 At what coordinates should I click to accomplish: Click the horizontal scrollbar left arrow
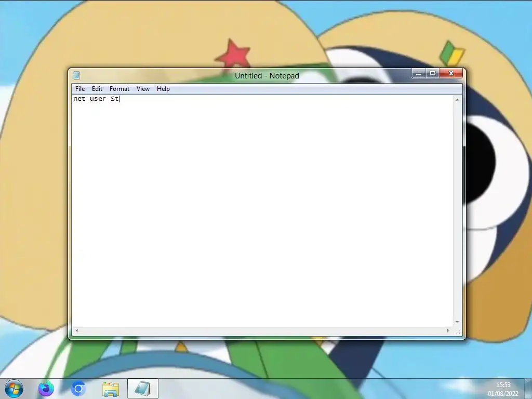tap(77, 330)
